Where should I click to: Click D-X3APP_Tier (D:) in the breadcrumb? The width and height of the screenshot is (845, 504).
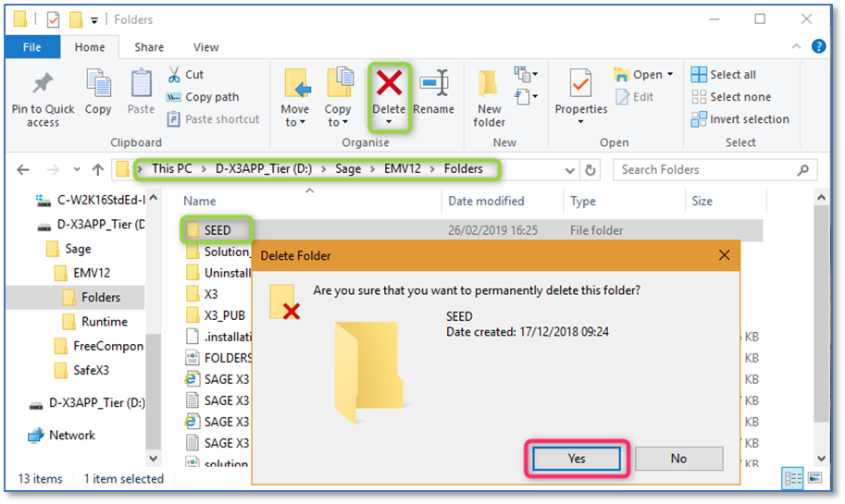click(264, 169)
